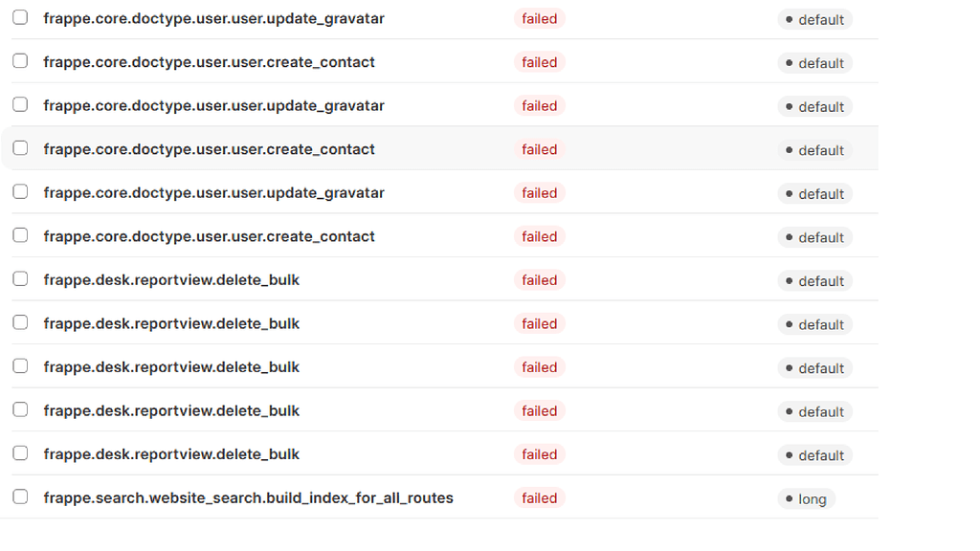This screenshot has height=551, width=980.
Task: Check the topmost update_gravatar row's checkbox
Action: coord(20,18)
